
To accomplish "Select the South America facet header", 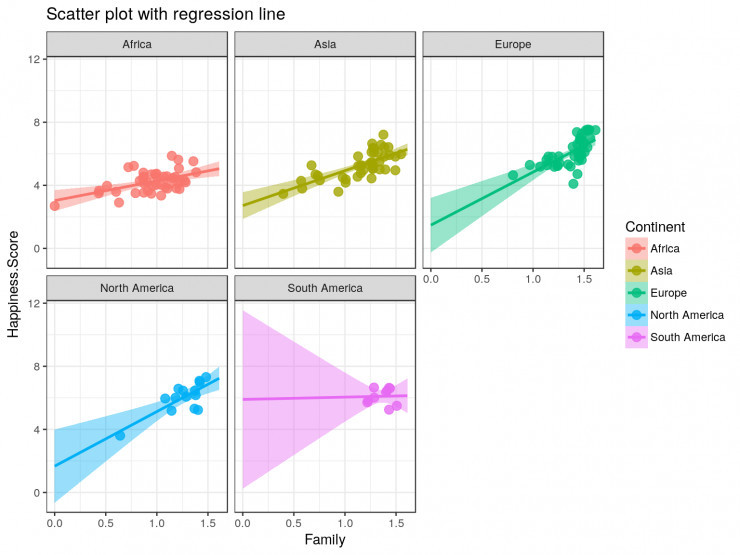I will tap(325, 288).
